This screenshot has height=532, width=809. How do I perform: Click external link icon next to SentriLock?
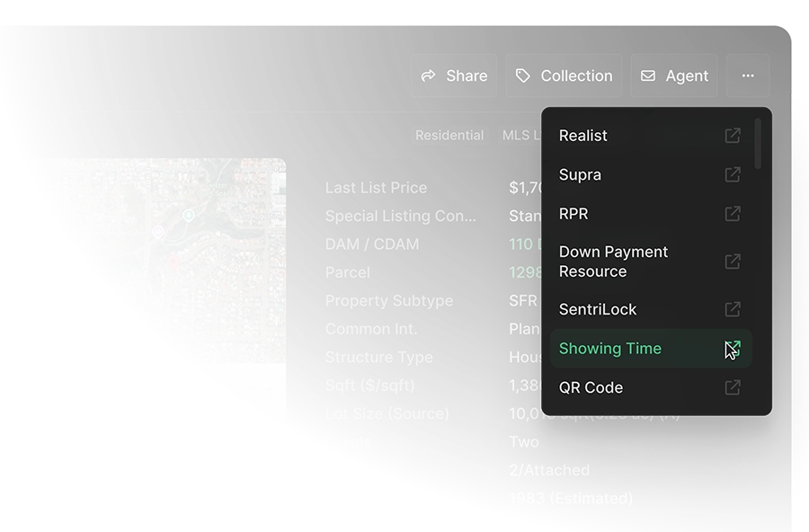(x=733, y=309)
